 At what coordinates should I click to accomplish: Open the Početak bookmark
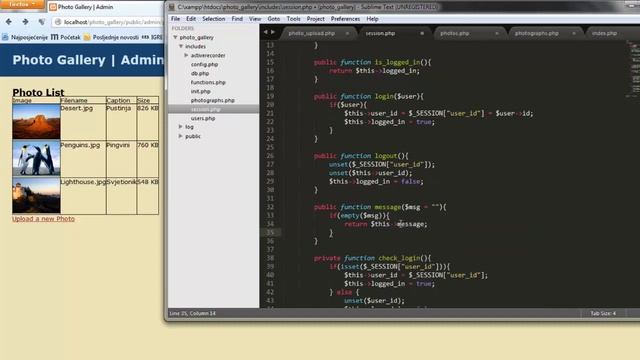click(66, 37)
